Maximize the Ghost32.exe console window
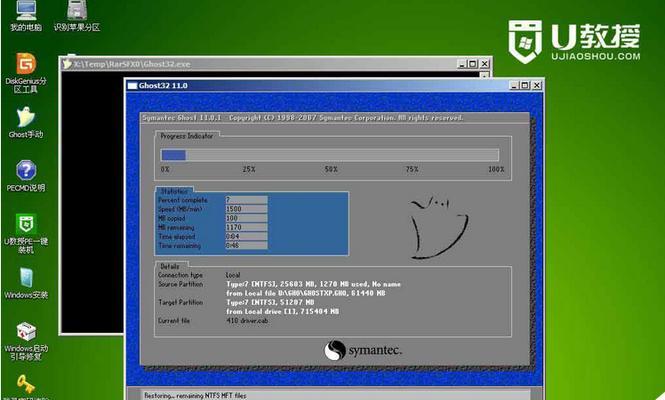Screen dimensions: 665x400 (x=473, y=64)
